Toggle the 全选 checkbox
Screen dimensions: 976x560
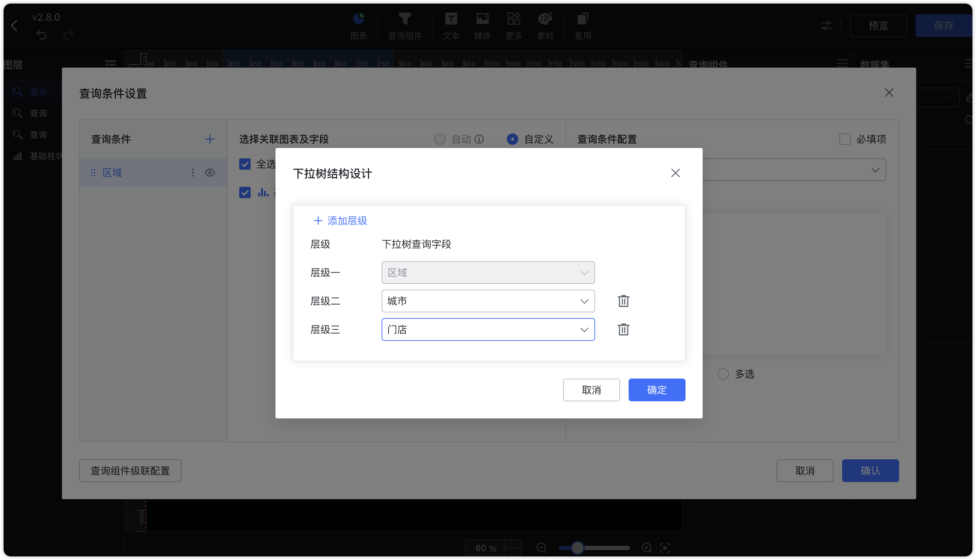click(245, 164)
